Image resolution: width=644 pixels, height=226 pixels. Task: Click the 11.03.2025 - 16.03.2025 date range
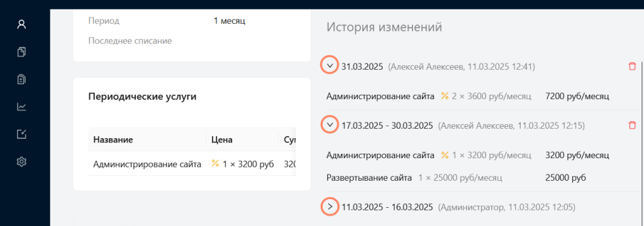(387, 208)
